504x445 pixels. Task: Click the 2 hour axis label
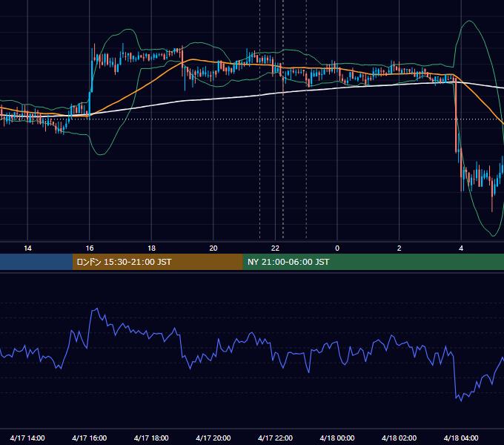(399, 248)
